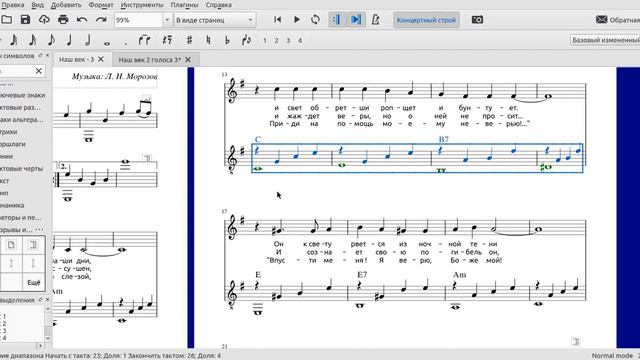The height and width of the screenshot is (360, 640).
Task: Select the B7 chord symbol
Action: pos(444,139)
